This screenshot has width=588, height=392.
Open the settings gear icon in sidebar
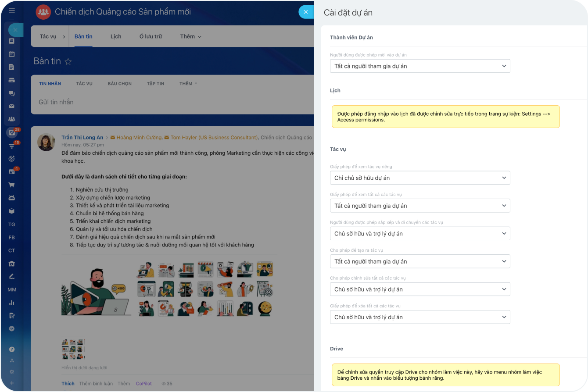pos(12,372)
